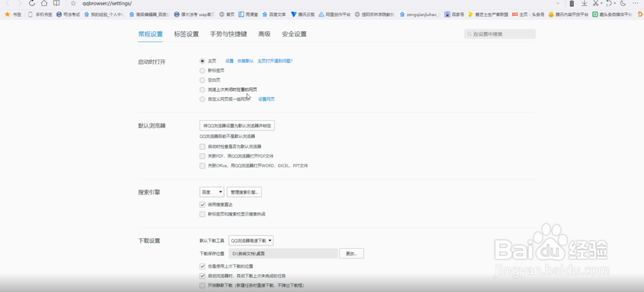Toggle 新标签页和搜索栏显示搜索热词 checkbox
Image resolution: width=644 pixels, height=292 pixels.
(x=202, y=214)
